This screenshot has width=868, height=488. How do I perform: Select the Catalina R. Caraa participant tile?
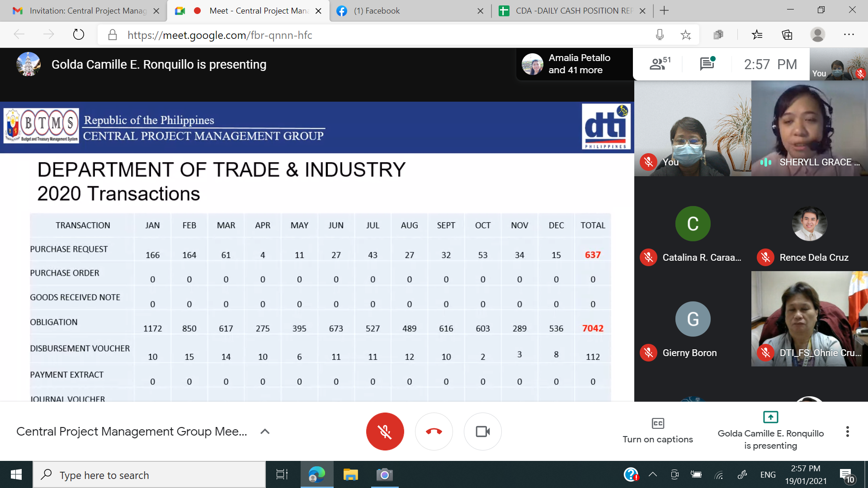tap(693, 224)
